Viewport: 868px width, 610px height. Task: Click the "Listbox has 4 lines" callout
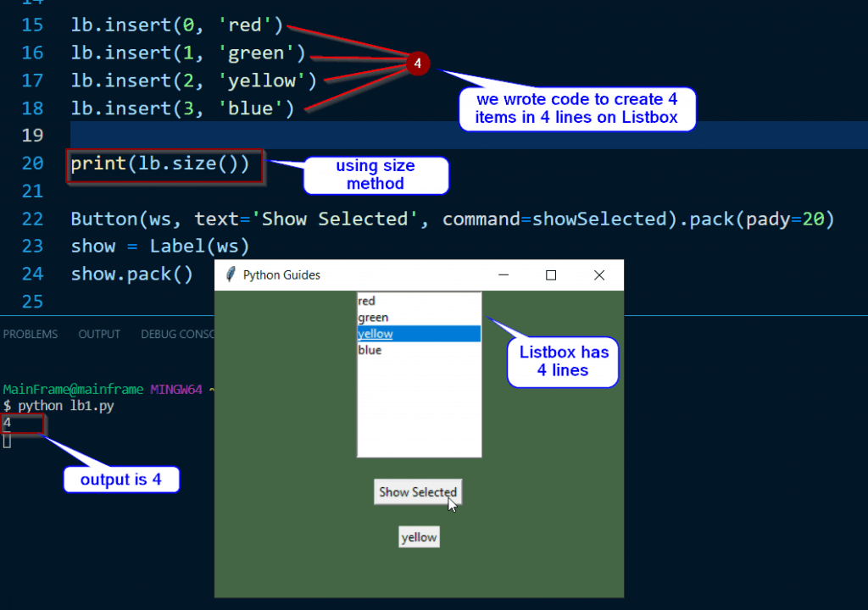562,360
